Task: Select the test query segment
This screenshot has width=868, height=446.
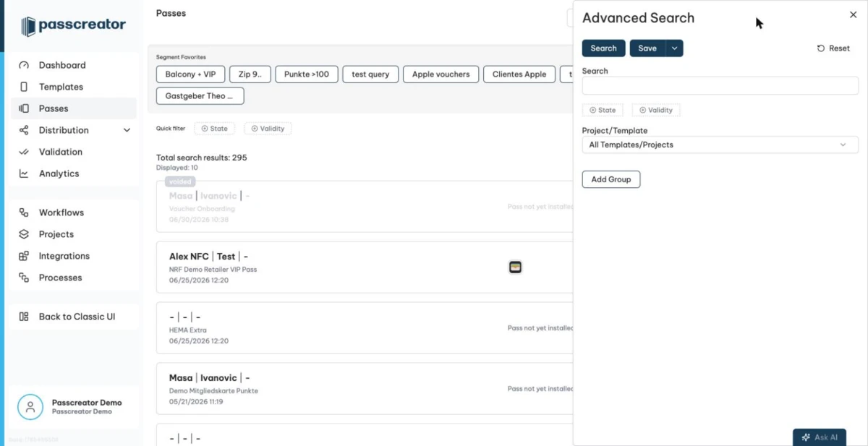Action: (370, 74)
